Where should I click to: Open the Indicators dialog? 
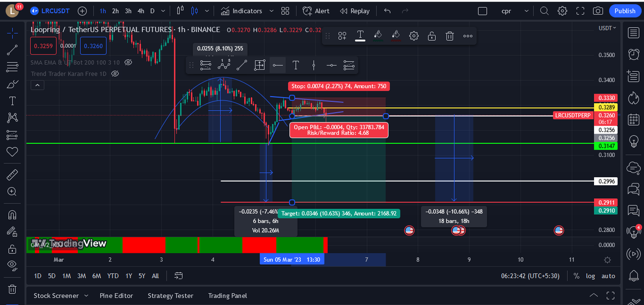(x=241, y=11)
